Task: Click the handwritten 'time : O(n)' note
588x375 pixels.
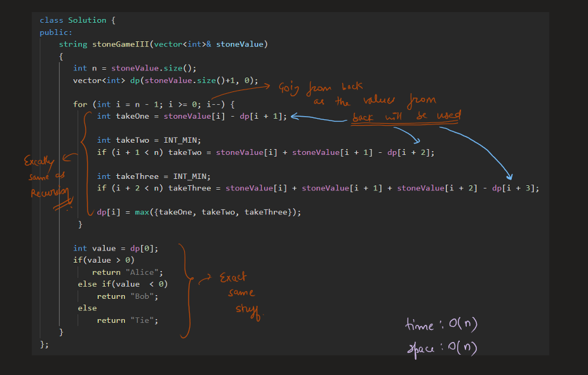Action: 441,325
